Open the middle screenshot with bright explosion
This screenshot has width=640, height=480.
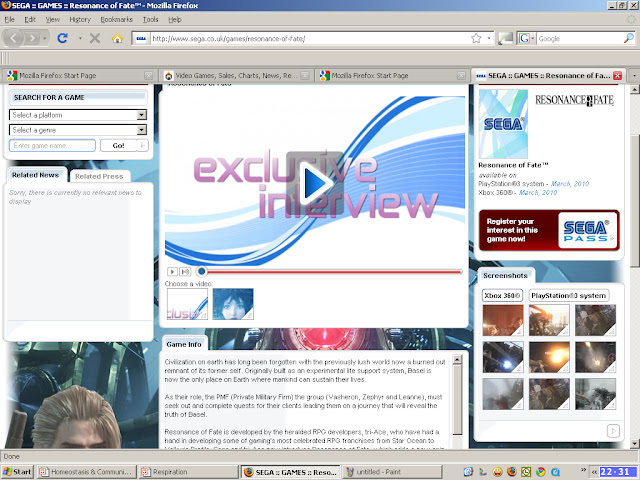[x=549, y=357]
